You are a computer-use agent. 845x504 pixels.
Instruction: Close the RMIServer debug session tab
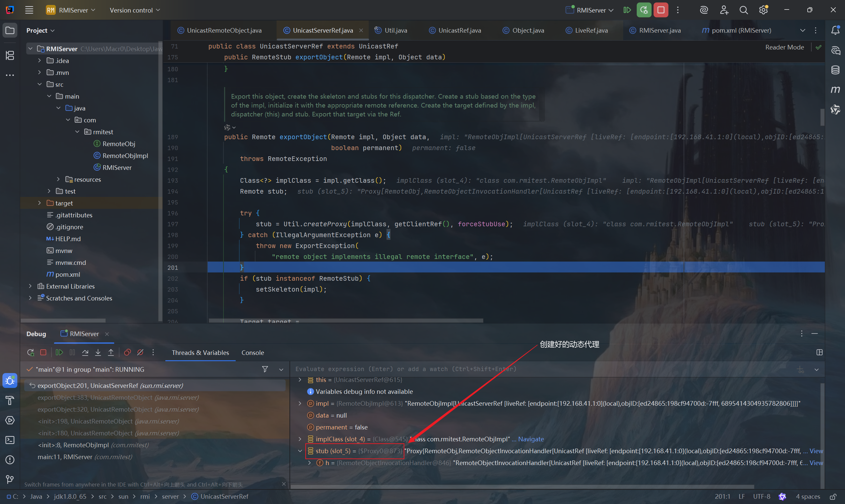107,334
